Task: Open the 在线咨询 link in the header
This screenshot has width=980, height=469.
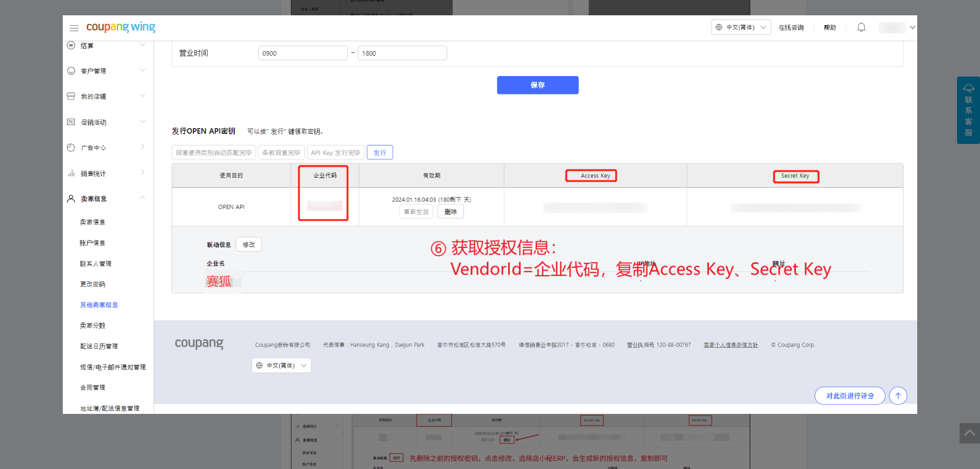Action: click(x=791, y=28)
